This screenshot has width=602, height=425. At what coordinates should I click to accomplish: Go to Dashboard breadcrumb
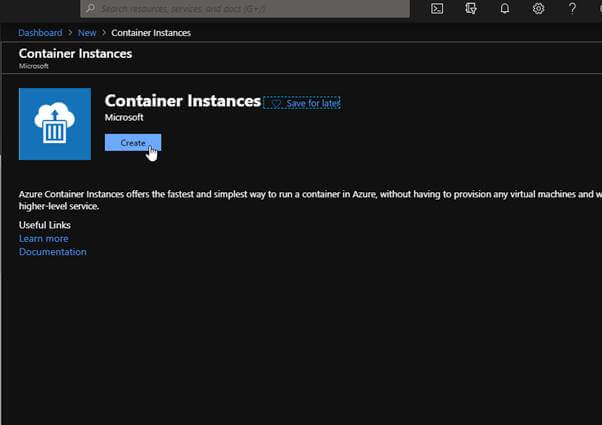click(40, 33)
